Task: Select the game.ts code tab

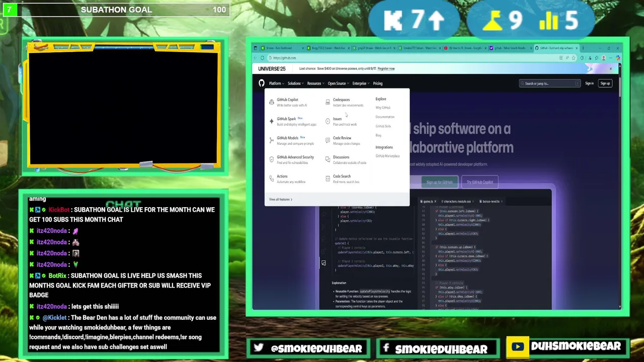Action: pos(428,202)
